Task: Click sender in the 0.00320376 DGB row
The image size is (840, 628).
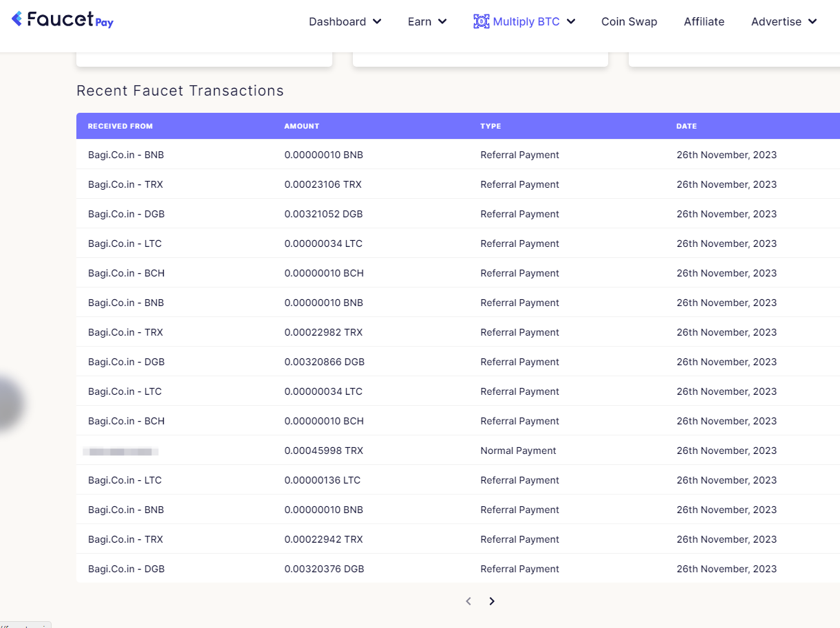Action: [127, 569]
